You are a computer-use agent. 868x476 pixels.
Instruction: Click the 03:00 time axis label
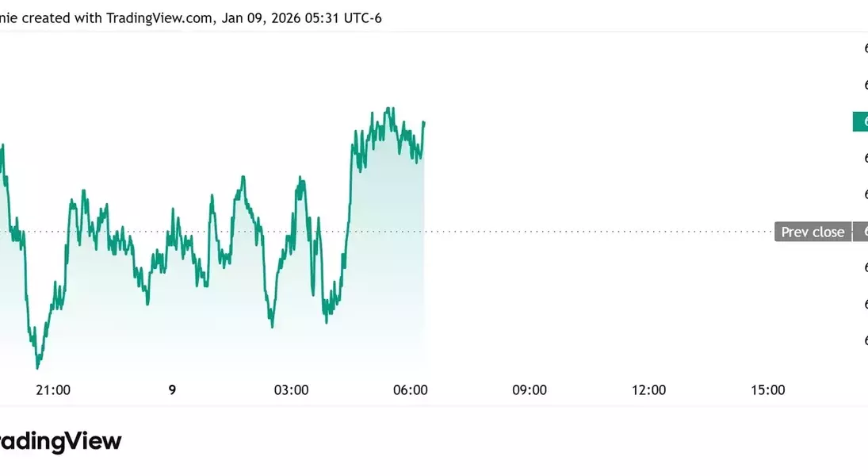(291, 390)
